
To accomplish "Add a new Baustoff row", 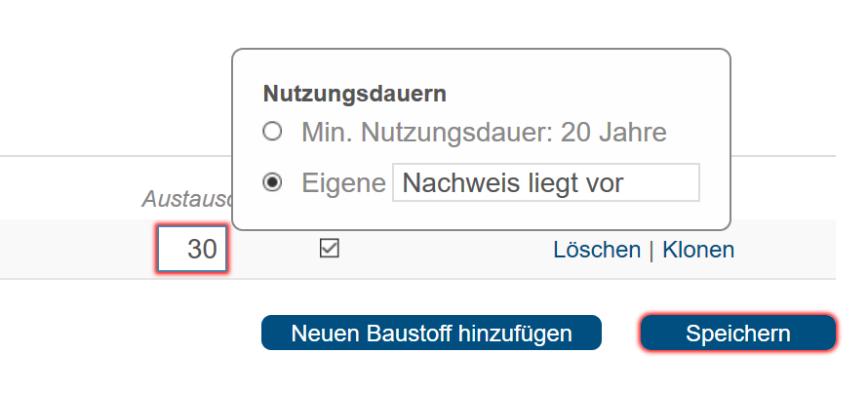I will click(431, 334).
